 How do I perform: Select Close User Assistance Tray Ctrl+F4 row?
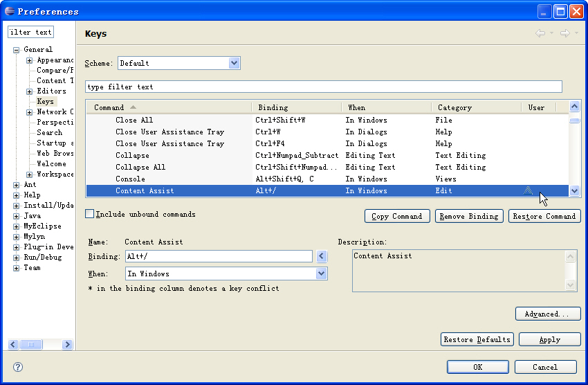[327, 144]
